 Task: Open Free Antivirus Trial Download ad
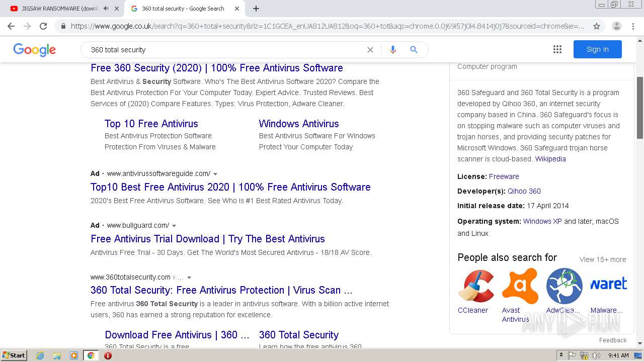208,239
